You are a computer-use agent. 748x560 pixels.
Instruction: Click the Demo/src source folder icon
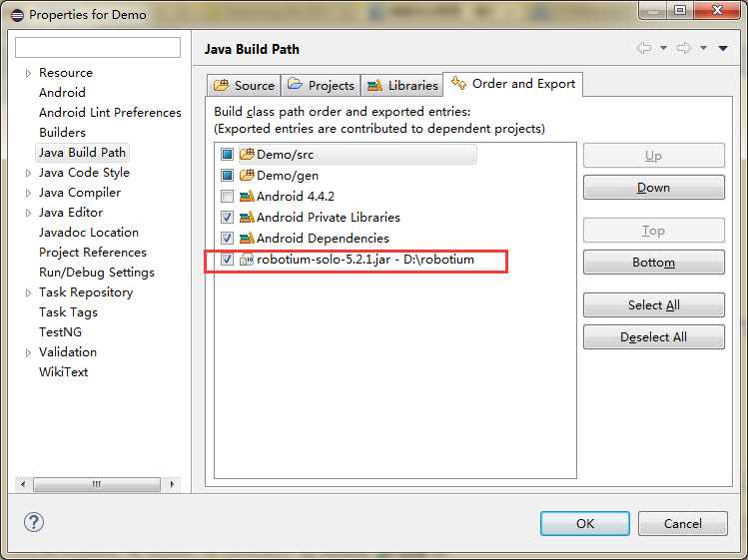247,154
